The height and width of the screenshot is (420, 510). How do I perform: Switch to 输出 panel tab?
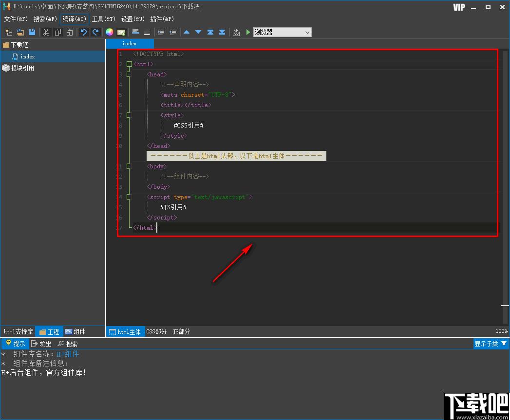pyautogui.click(x=41, y=344)
